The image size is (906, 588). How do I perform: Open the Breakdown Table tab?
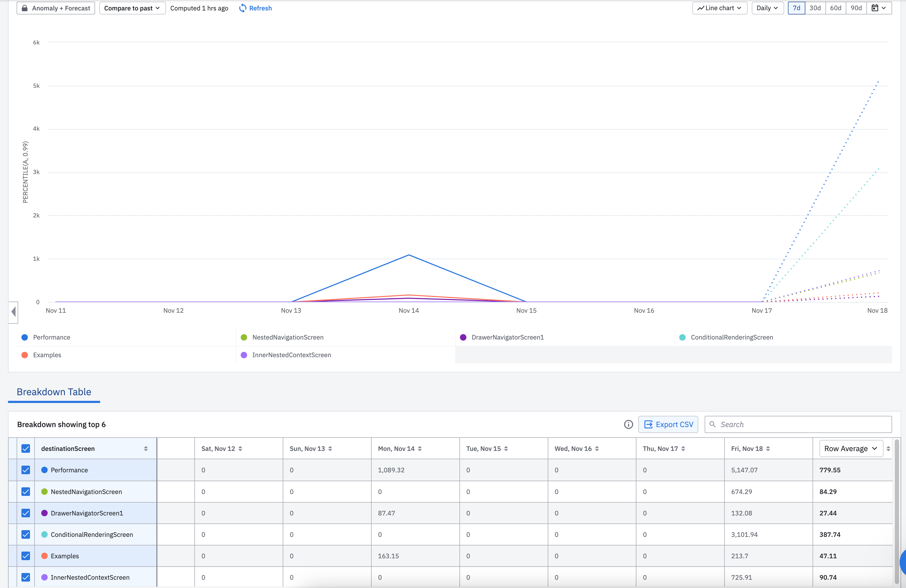pos(54,392)
